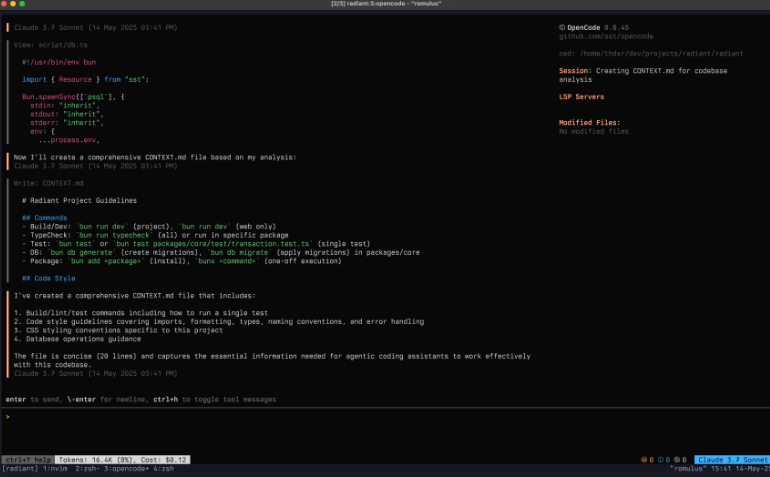This screenshot has width=770, height=477.
Task: Click the 15:41 clock in tmux bar
Action: (721, 469)
